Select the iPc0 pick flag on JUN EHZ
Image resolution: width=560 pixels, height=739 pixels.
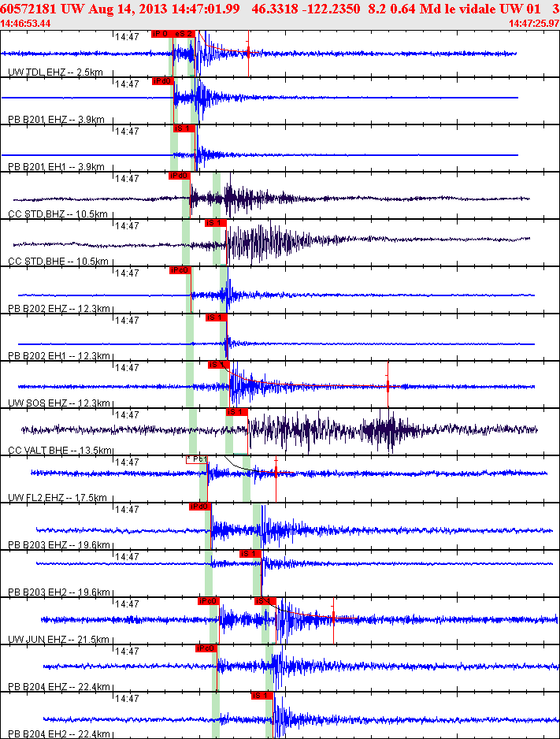click(209, 601)
